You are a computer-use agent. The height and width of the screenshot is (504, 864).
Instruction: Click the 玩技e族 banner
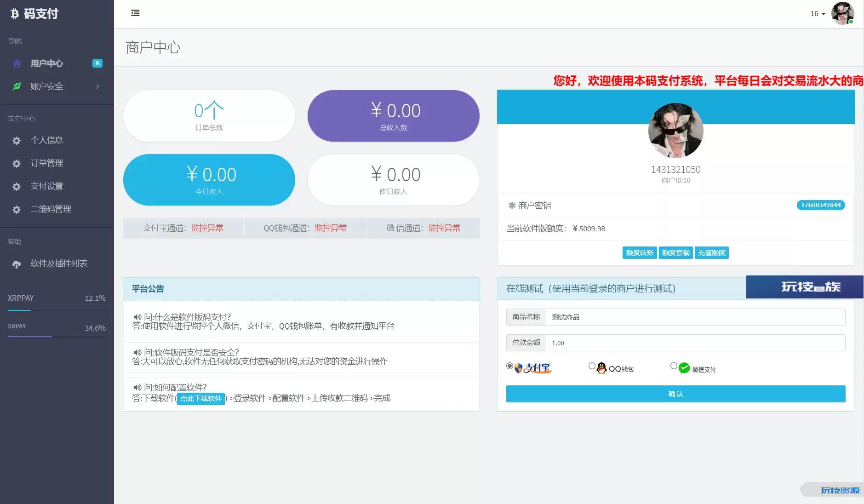805,287
